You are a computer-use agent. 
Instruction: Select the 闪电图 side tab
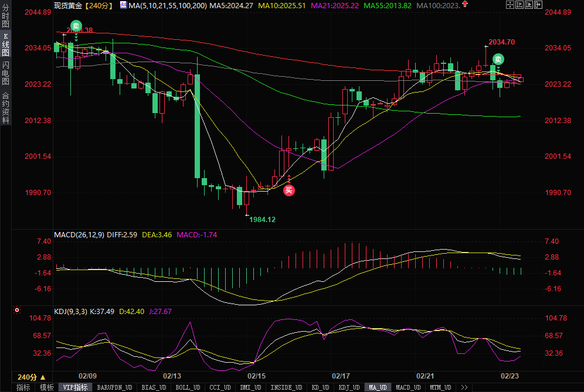click(x=6, y=73)
